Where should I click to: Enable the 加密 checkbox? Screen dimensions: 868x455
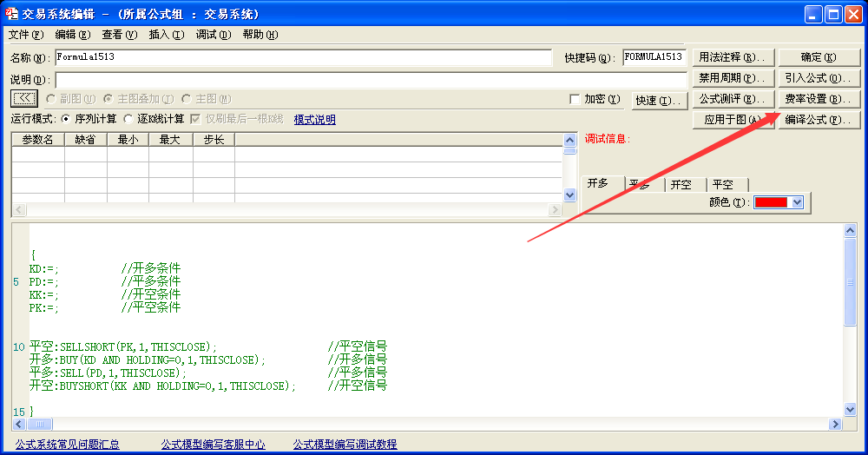click(x=575, y=99)
